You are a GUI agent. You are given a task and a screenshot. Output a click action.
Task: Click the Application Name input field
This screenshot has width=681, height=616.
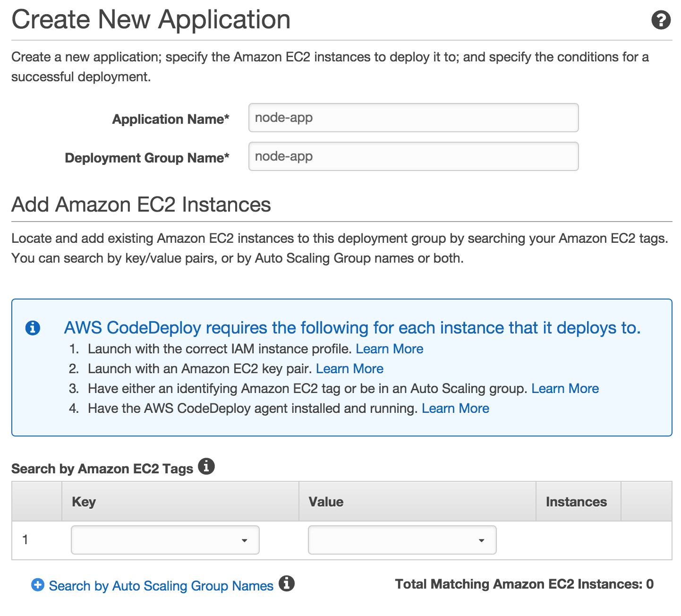point(413,118)
